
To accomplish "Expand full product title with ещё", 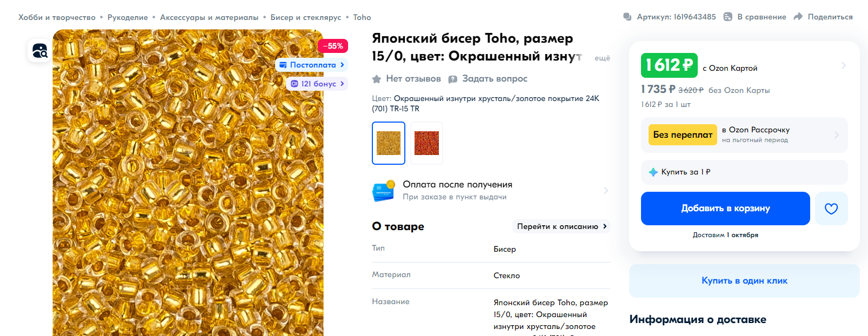I will (x=602, y=58).
